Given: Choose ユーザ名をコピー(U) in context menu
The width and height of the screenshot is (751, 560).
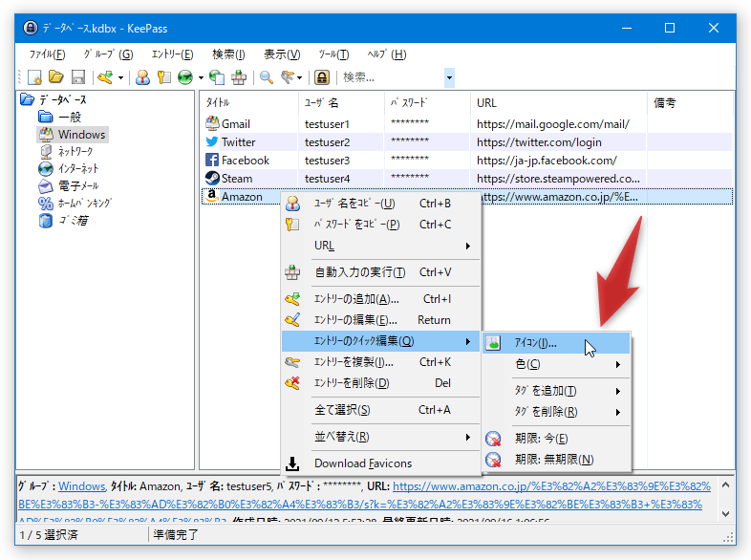Looking at the screenshot, I should click(x=381, y=204).
